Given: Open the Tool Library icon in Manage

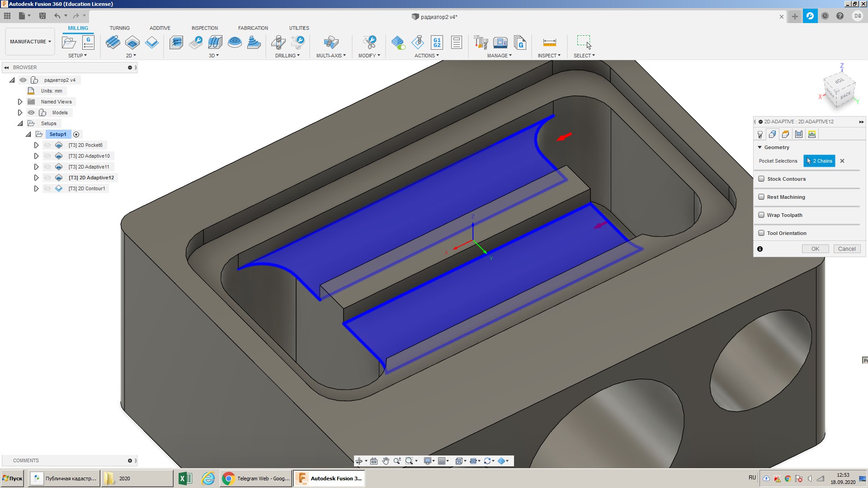Looking at the screenshot, I should (x=481, y=42).
